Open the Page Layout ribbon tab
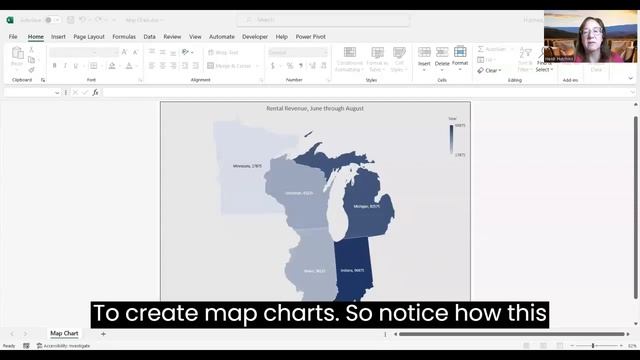This screenshot has width=640, height=360. [89, 37]
